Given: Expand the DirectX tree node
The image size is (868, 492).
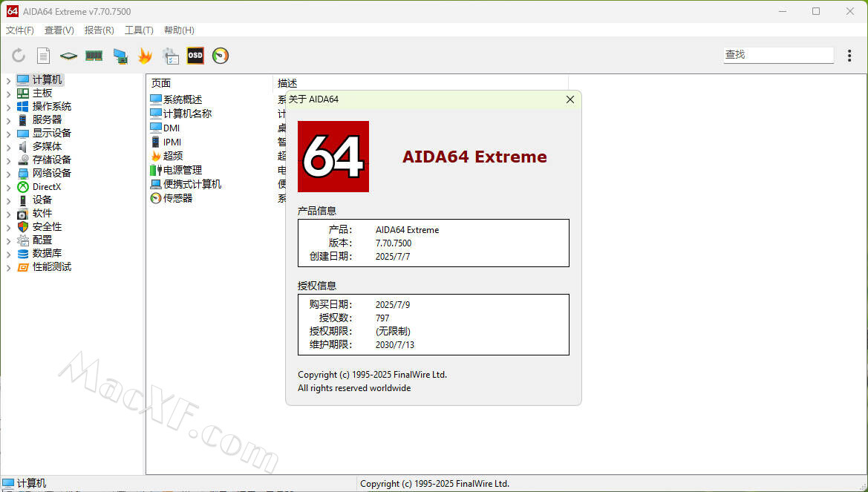Looking at the screenshot, I should click(x=8, y=187).
